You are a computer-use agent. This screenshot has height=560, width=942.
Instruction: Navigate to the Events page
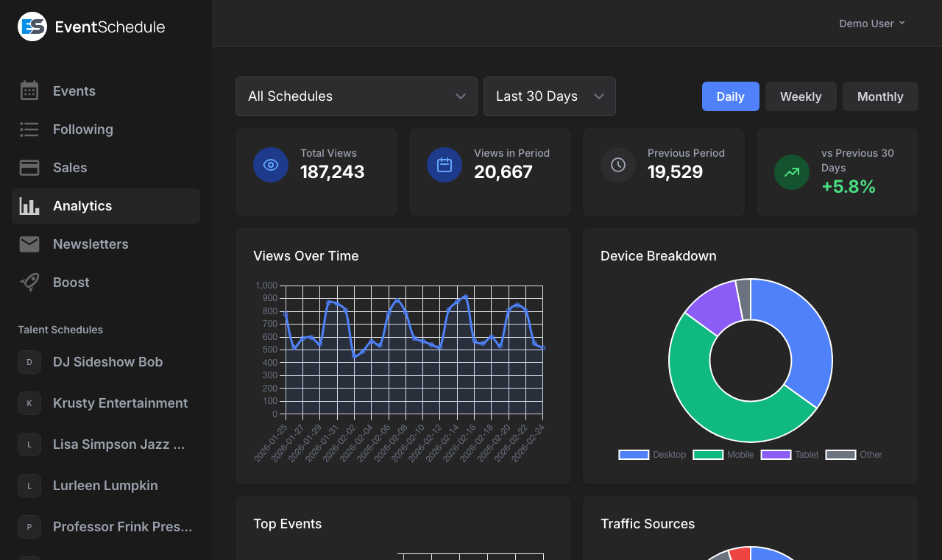pyautogui.click(x=74, y=91)
